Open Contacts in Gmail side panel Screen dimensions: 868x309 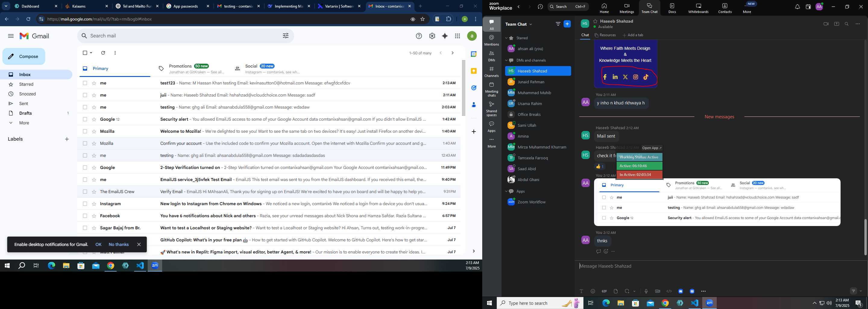tap(474, 105)
